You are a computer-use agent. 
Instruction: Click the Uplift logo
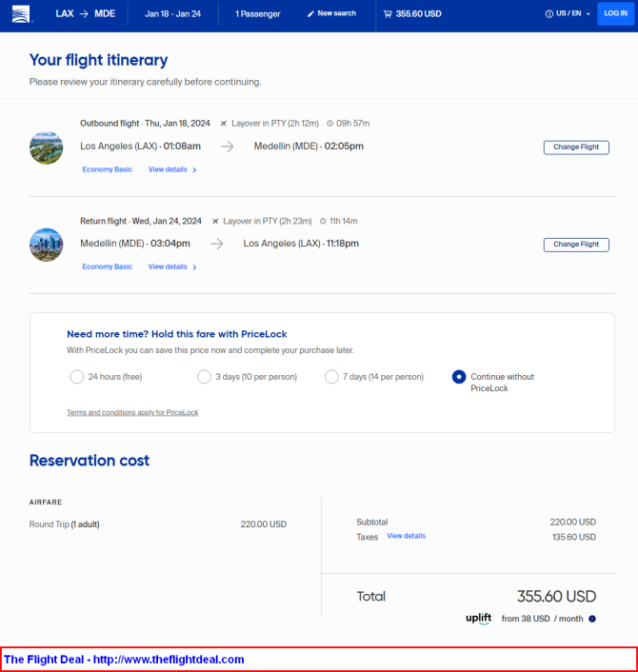pos(478,619)
